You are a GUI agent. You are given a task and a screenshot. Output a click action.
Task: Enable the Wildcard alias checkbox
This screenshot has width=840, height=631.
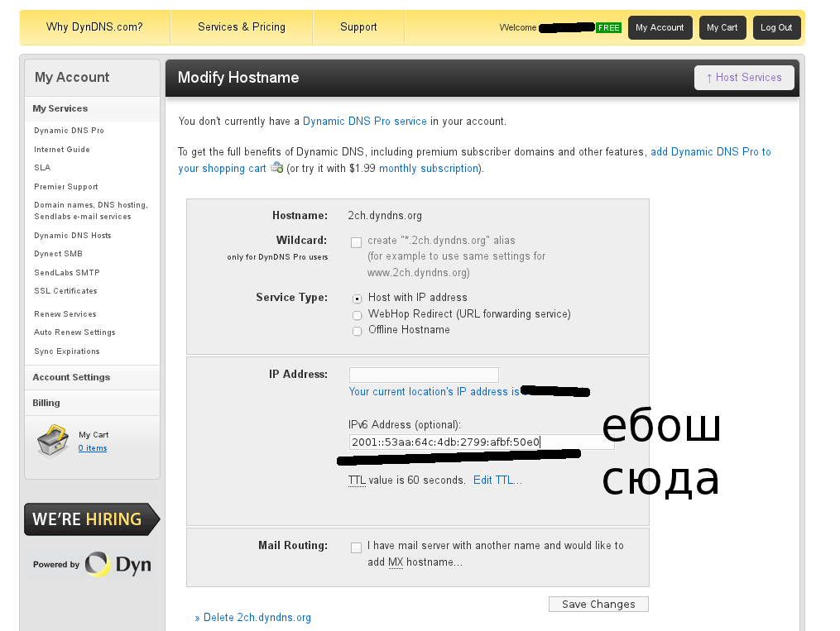tap(356, 242)
